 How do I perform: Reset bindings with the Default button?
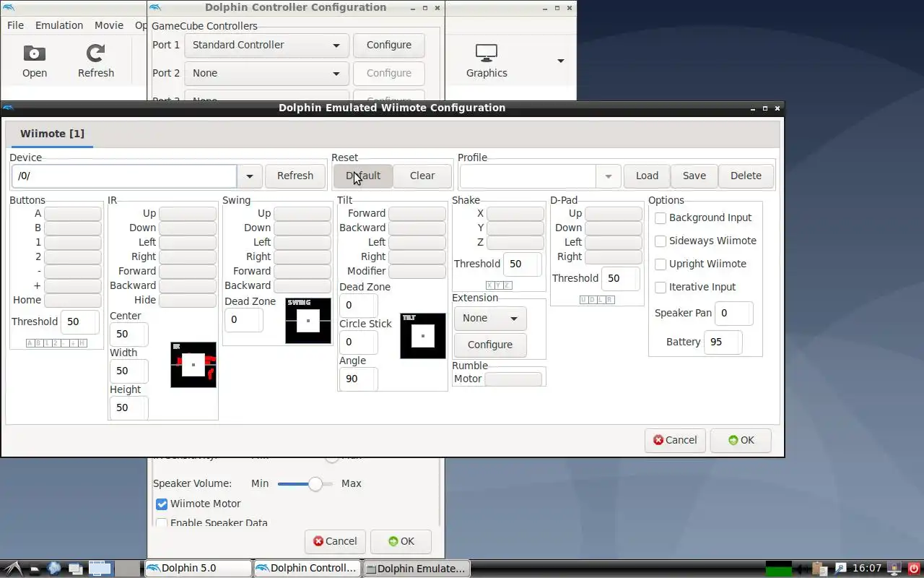pyautogui.click(x=363, y=176)
